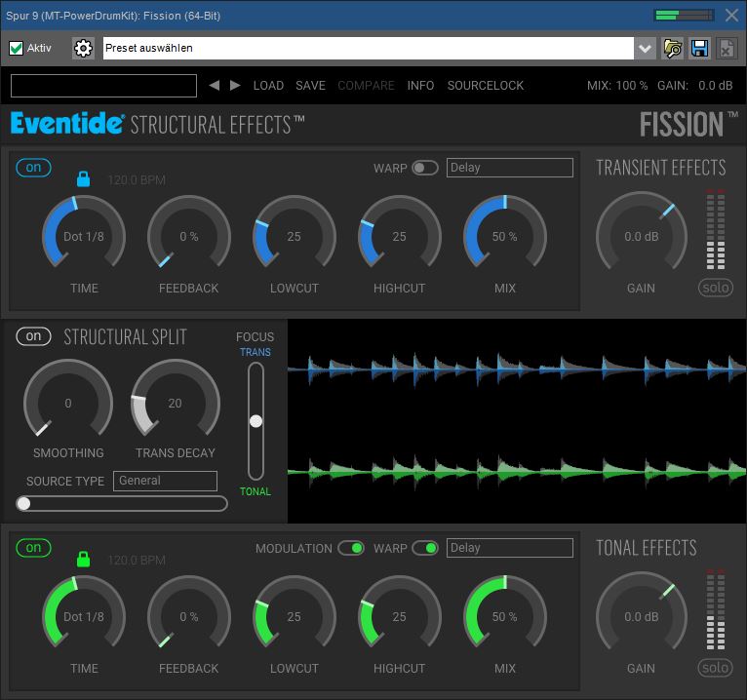Close the Fission plugin window
Image resolution: width=747 pixels, height=700 pixels.
point(731,16)
